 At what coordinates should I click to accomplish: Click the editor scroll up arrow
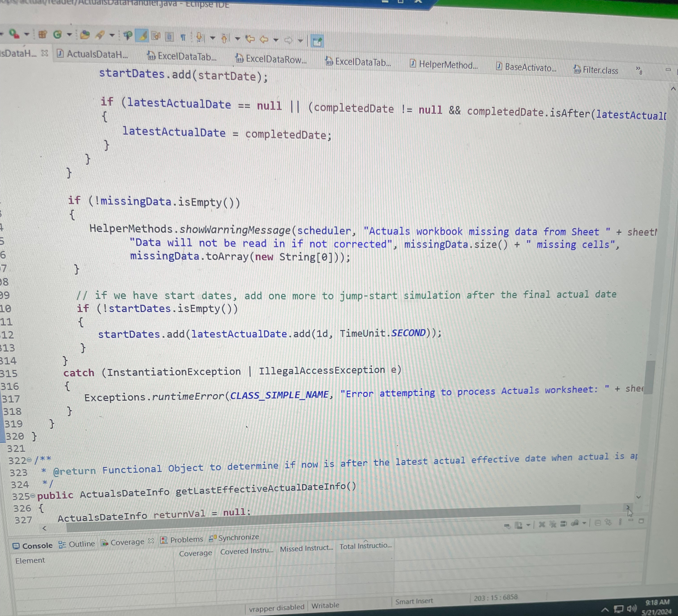673,89
